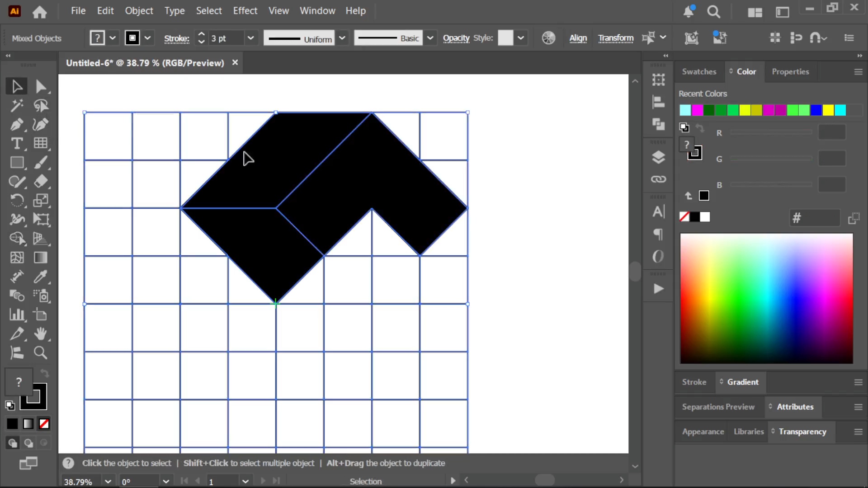Pick the Column Graph tool
Screen dimensions: 868x488
17,314
